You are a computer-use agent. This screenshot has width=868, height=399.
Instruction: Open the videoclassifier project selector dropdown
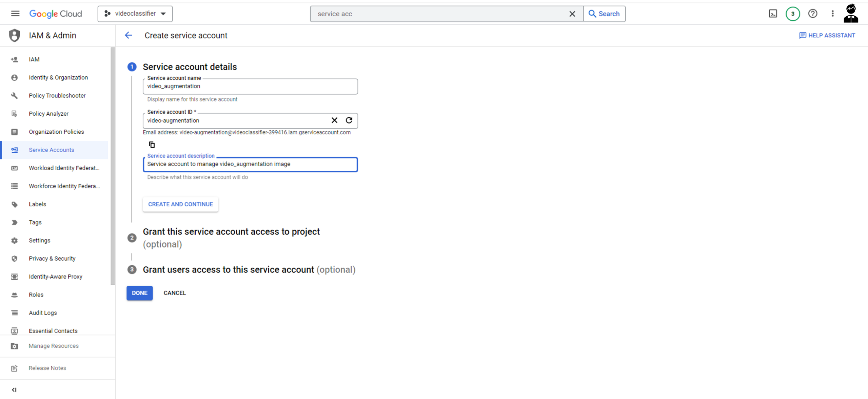[135, 14]
